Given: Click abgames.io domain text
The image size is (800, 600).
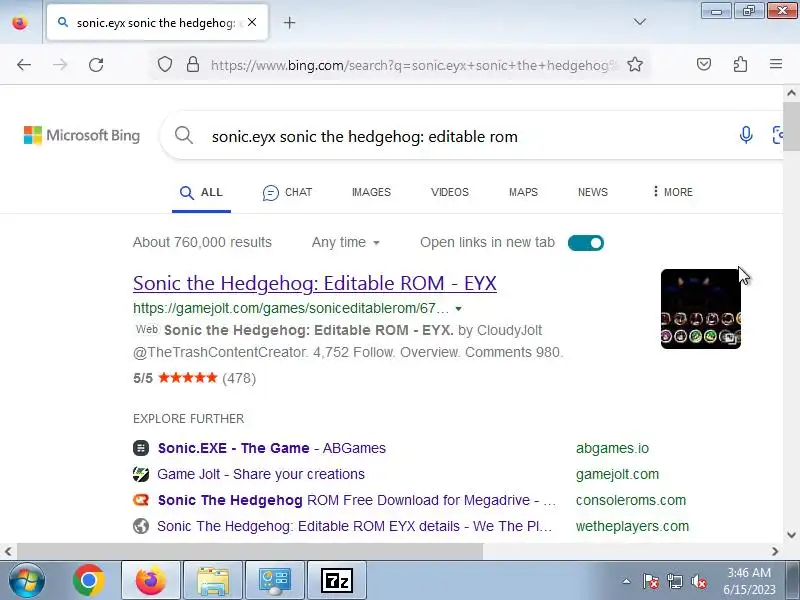Looking at the screenshot, I should pos(612,448).
